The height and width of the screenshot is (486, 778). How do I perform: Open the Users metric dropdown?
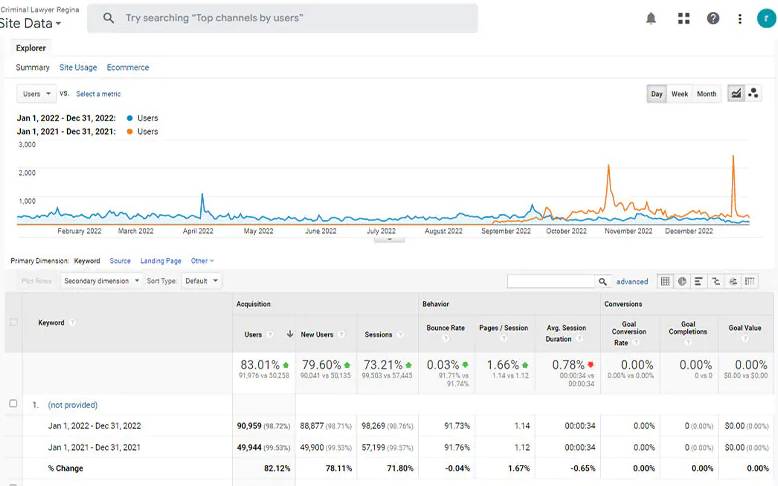[x=37, y=94]
